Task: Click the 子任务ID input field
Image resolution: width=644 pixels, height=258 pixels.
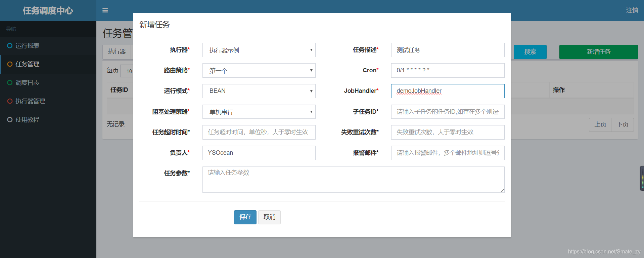Action: (448, 112)
